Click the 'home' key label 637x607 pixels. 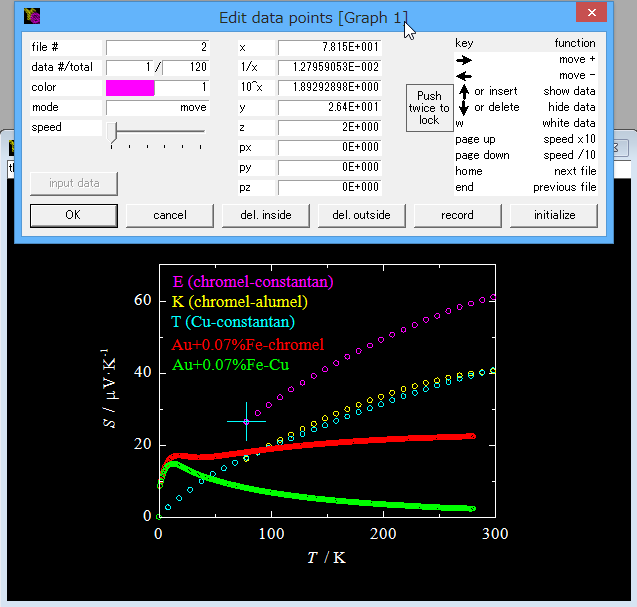[x=469, y=171]
